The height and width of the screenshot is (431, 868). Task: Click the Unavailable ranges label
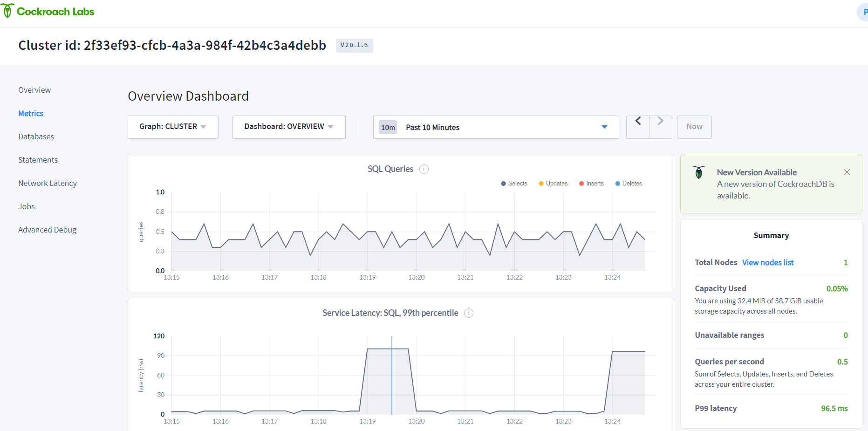[730, 335]
